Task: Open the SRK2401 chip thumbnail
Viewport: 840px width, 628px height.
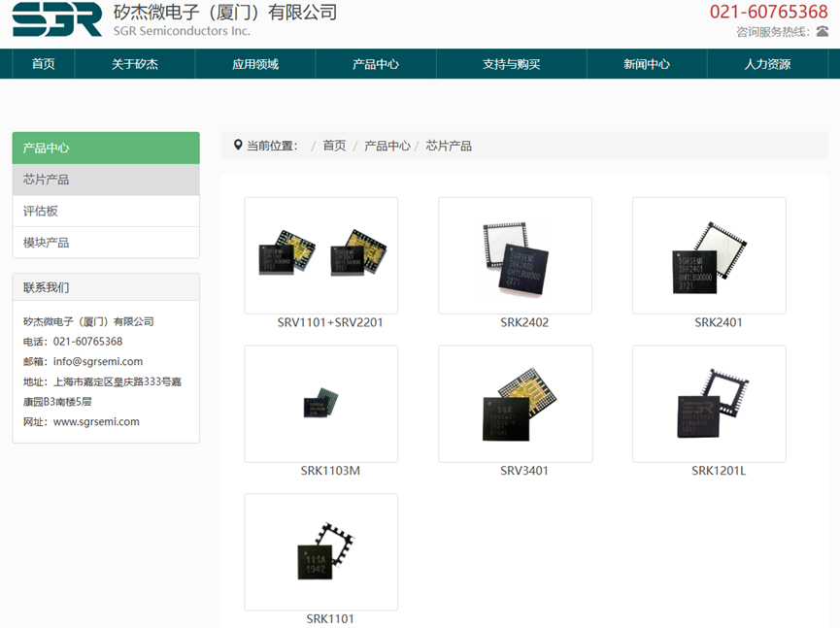Action: coord(709,255)
